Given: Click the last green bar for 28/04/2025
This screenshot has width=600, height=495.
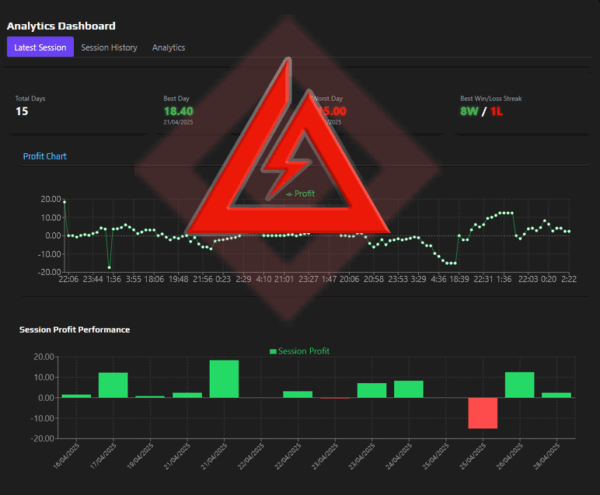Looking at the screenshot, I should (556, 395).
